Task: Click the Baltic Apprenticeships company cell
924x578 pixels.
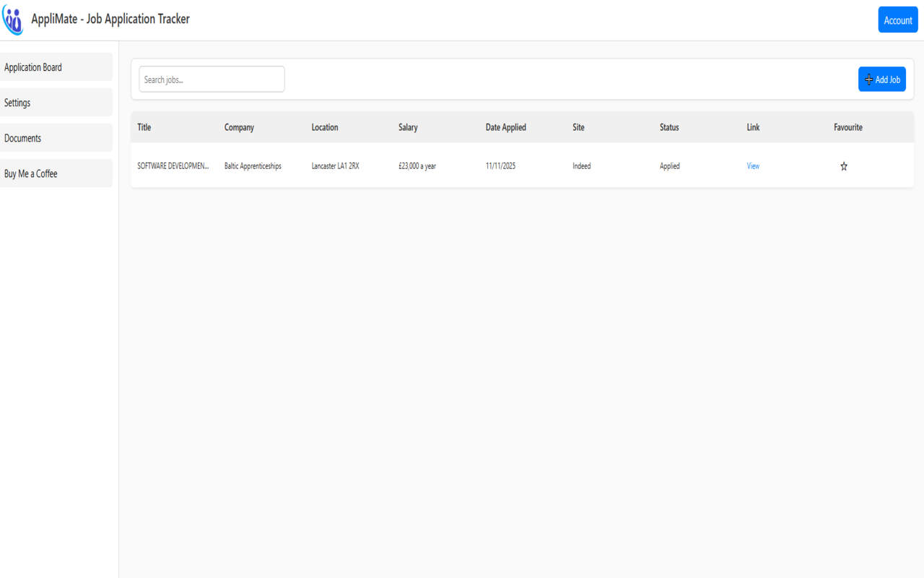Action: [254, 165]
